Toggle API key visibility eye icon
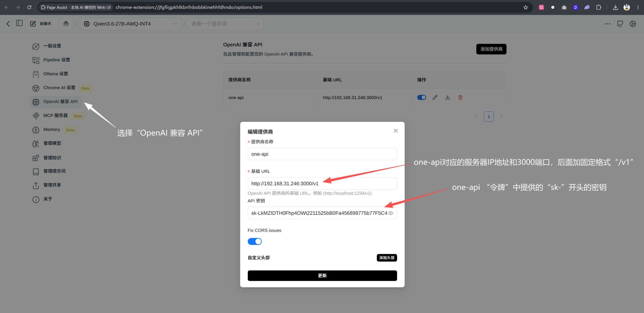This screenshot has height=313, width=644. point(391,213)
